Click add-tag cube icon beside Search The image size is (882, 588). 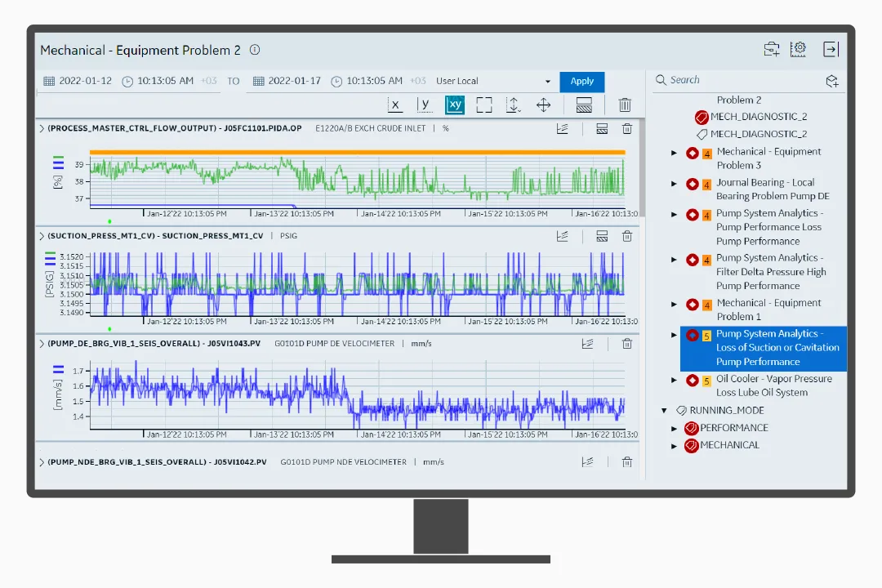(831, 81)
